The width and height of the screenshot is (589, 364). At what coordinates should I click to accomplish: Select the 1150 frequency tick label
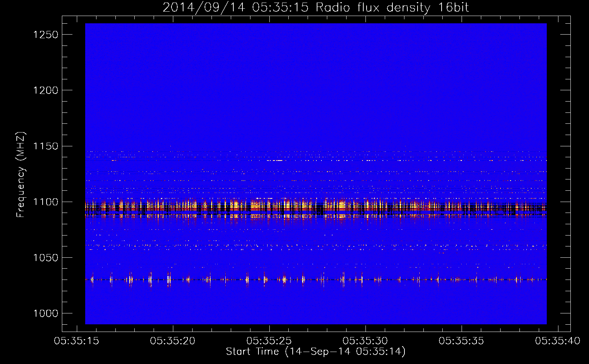pyautogui.click(x=46, y=146)
